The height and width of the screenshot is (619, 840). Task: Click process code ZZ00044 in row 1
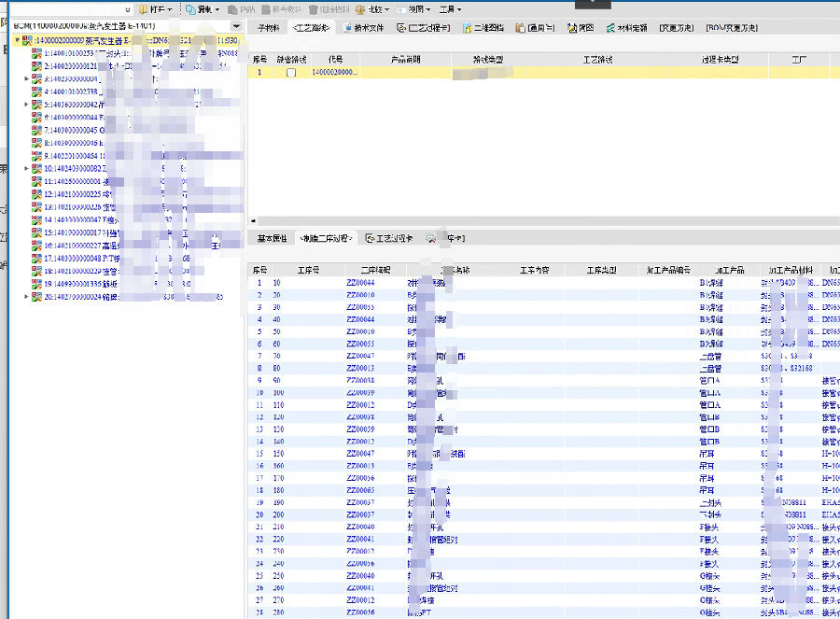pyautogui.click(x=360, y=282)
